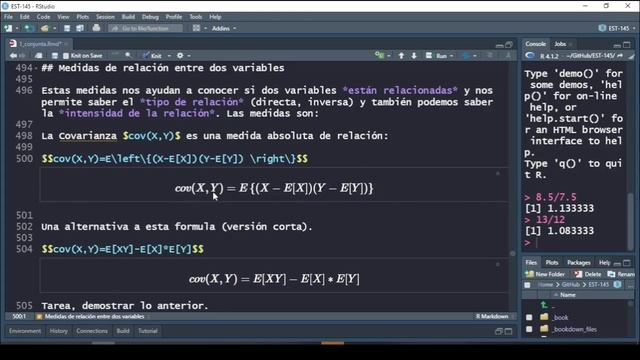Viewport: 640px width, 360px height.
Task: Toggle the Knit on Save checkbox
Action: pos(66,56)
